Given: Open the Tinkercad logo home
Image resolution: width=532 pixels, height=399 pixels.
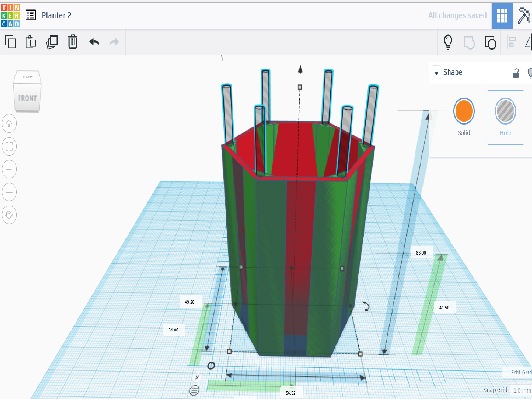Looking at the screenshot, I should [10, 15].
